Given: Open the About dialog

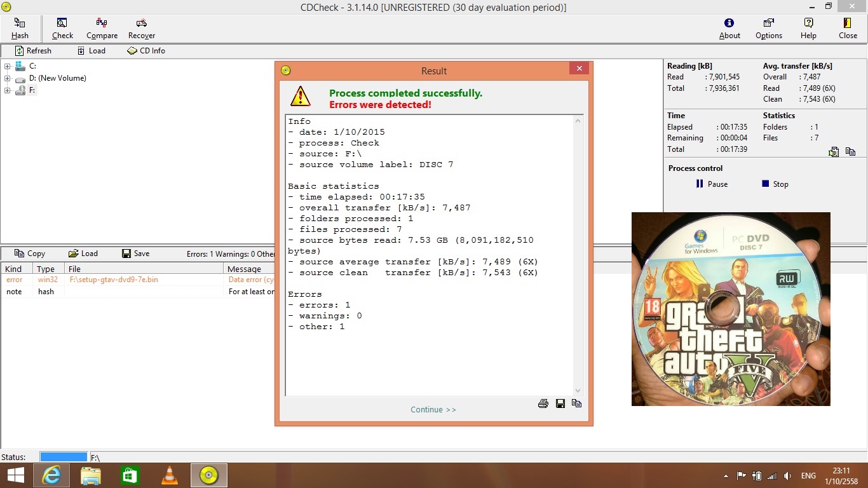Looking at the screenshot, I should point(729,28).
